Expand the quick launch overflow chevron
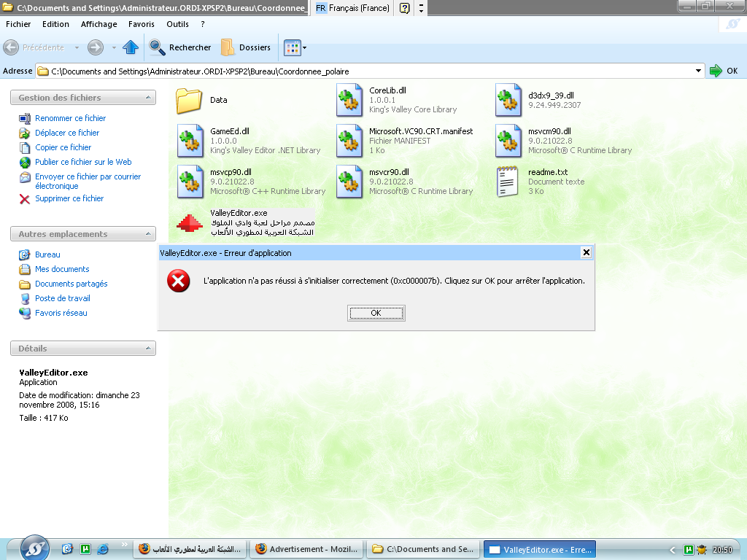Screen dimensions: 747x560 click(x=124, y=544)
